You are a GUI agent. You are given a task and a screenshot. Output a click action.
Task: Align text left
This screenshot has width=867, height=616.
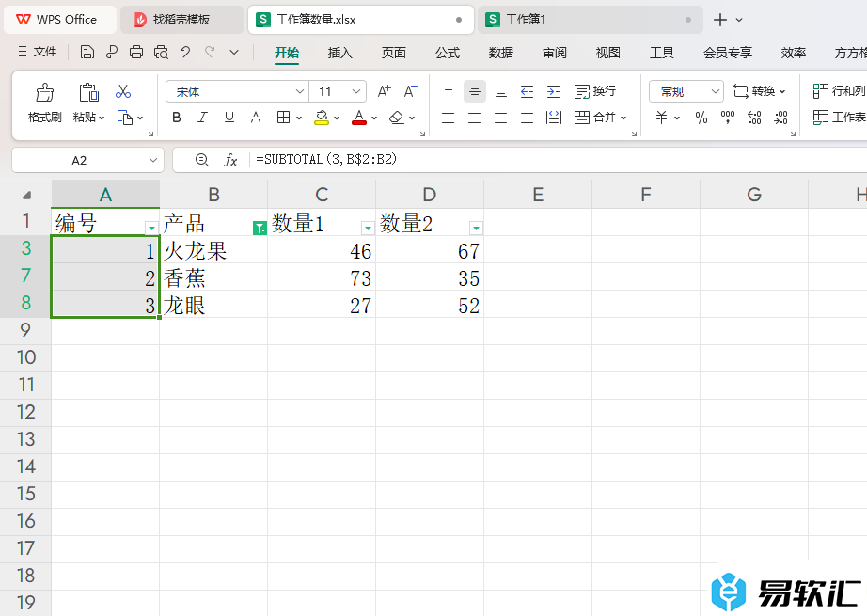[x=448, y=118]
